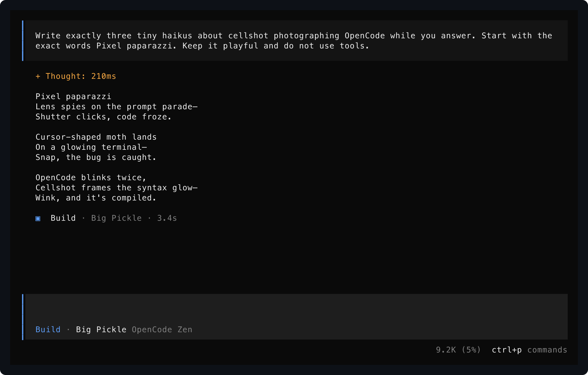Viewport: 588px width, 375px height.
Task: Open the 'ctrl+p commands' palette hint
Action: 529,350
